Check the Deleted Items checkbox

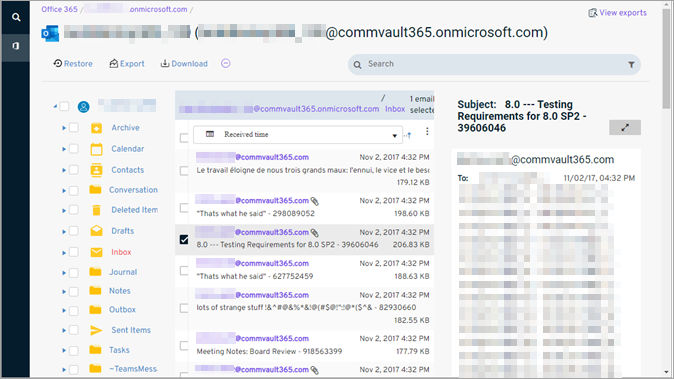[x=74, y=210]
